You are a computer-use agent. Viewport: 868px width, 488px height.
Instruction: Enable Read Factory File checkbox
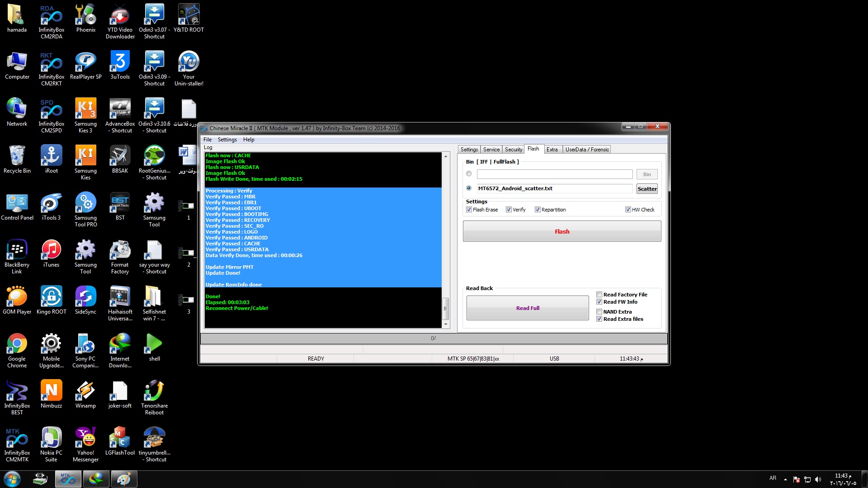click(599, 295)
